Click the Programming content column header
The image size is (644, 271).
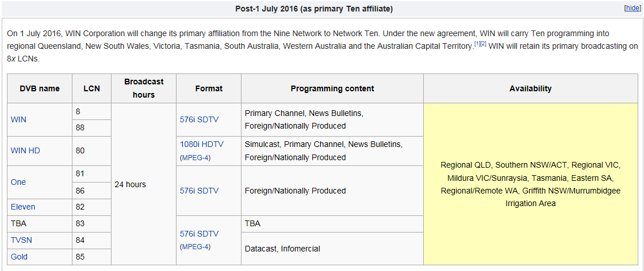click(x=332, y=88)
